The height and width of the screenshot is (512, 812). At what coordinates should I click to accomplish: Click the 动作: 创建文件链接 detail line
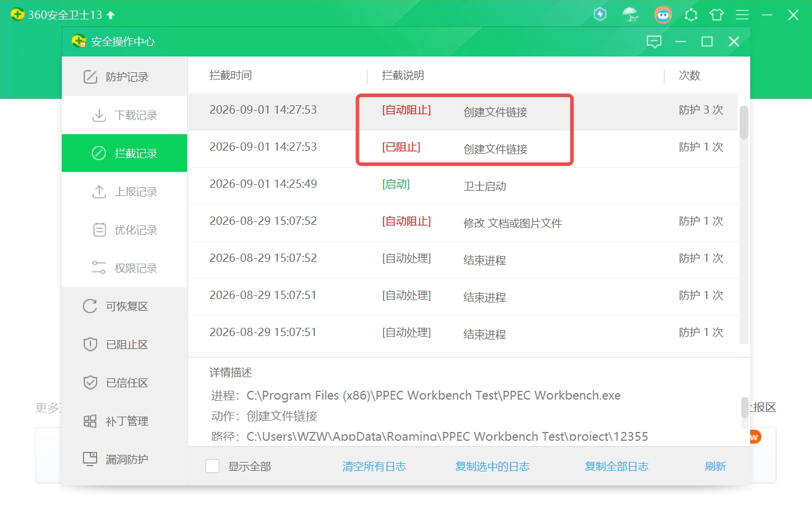[x=264, y=416]
